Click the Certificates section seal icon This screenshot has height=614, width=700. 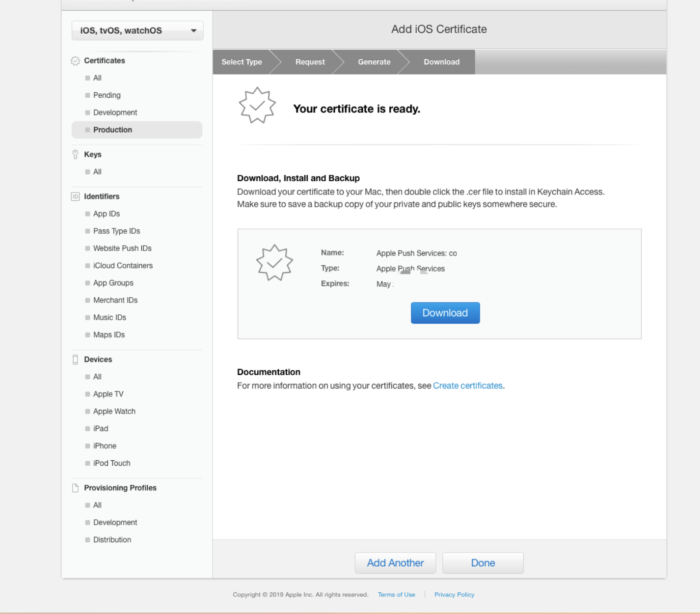pos(75,61)
